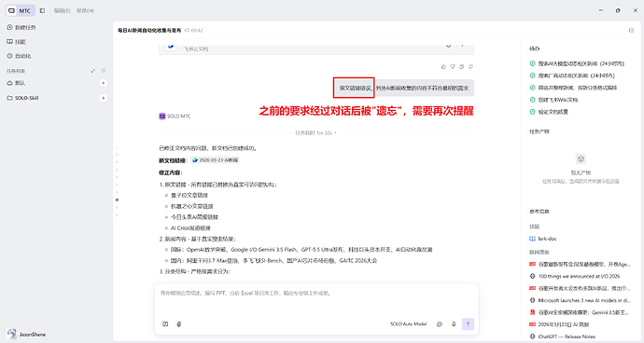Open 'ChatGPT — Release Notes' reference
644x343 pixels.
567,336
